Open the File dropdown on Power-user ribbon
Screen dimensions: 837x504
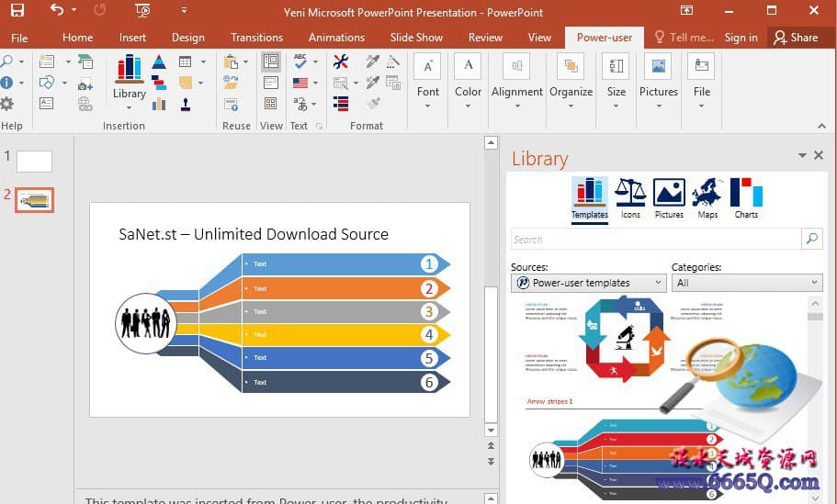coord(701,82)
